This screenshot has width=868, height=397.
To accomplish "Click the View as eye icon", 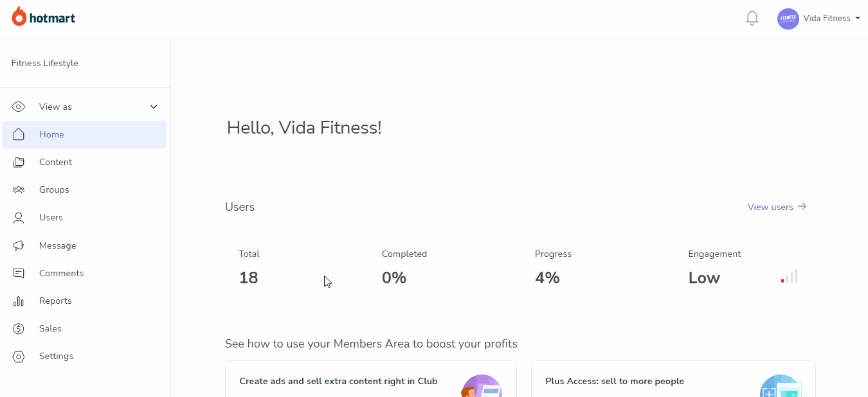I will click(19, 107).
